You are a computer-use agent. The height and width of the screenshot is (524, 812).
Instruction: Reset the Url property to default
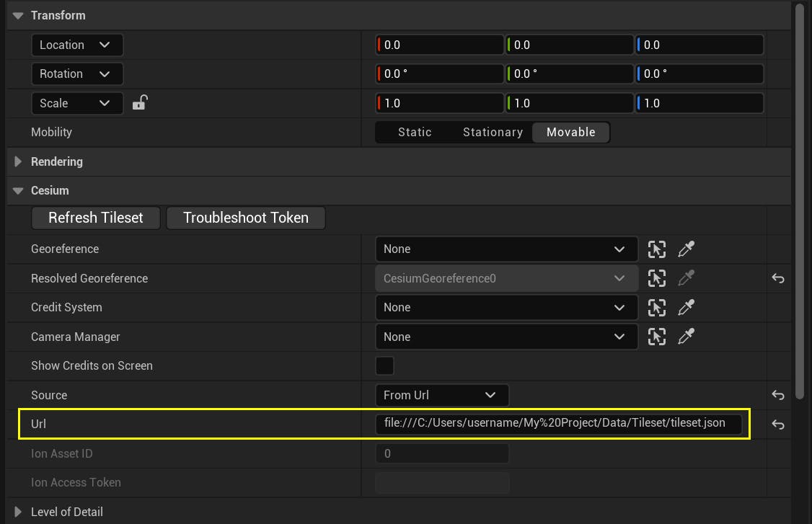779,425
